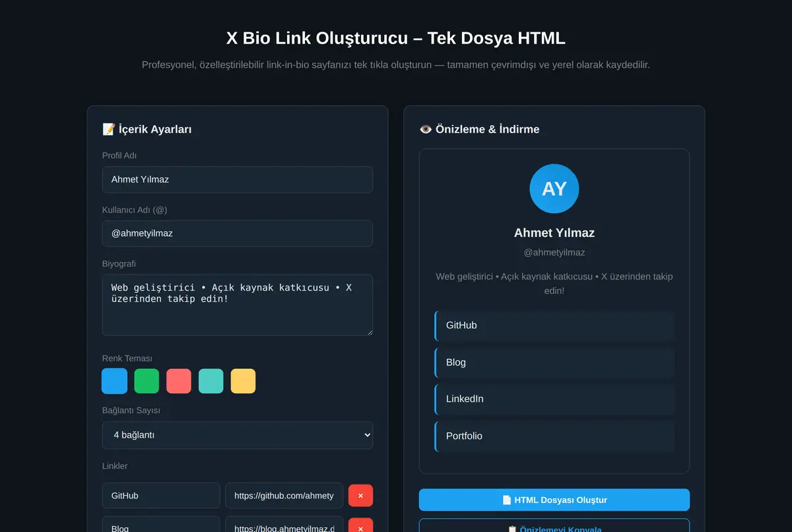Image resolution: width=792 pixels, height=532 pixels.
Task: Click the Blog URL input field
Action: pos(284,525)
